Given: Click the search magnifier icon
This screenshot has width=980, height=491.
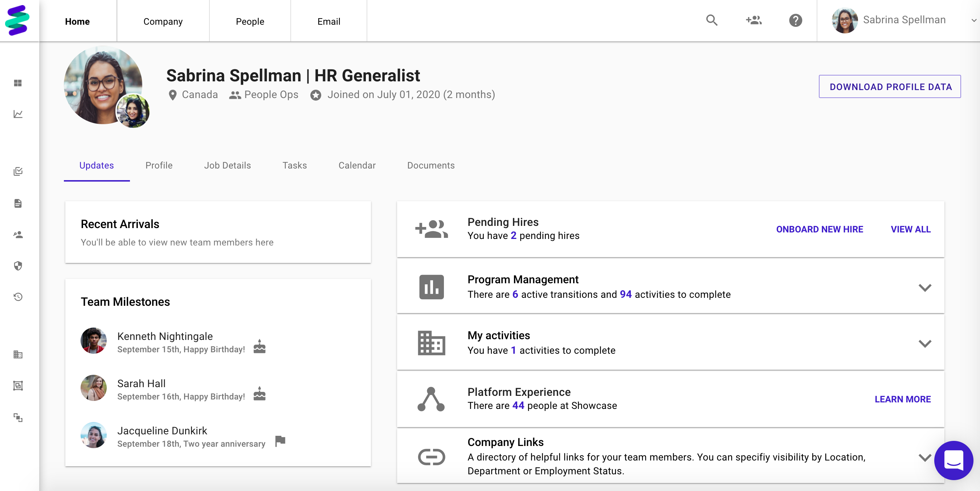Looking at the screenshot, I should click(711, 20).
